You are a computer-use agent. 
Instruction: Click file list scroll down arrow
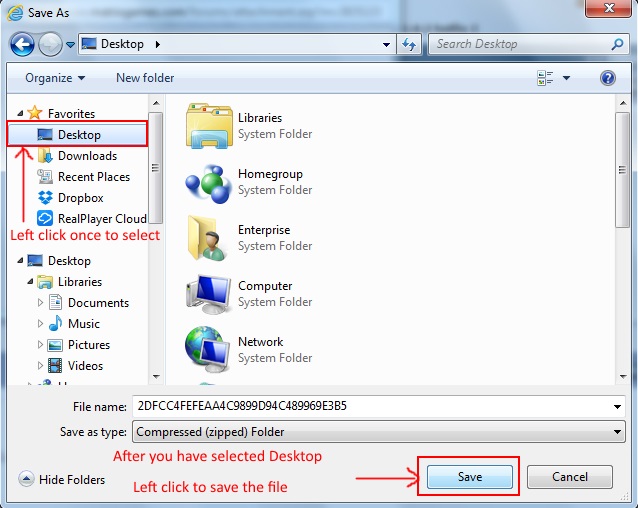pos(623,377)
